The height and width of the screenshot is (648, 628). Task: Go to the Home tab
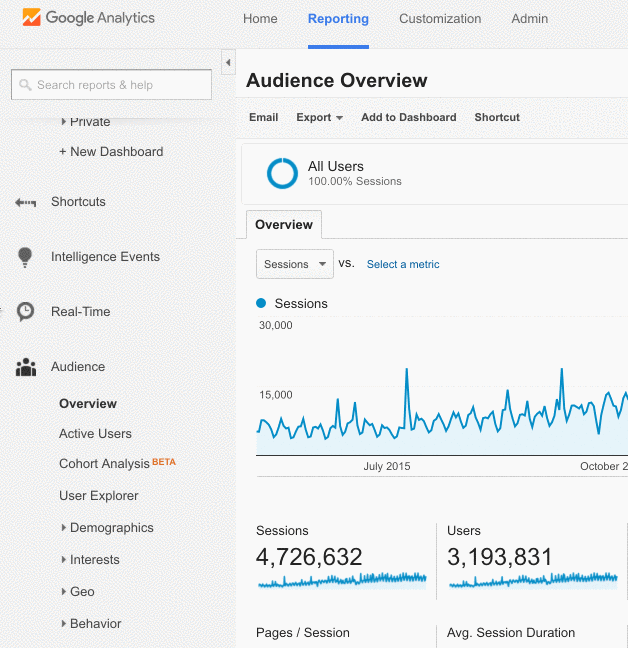260,19
